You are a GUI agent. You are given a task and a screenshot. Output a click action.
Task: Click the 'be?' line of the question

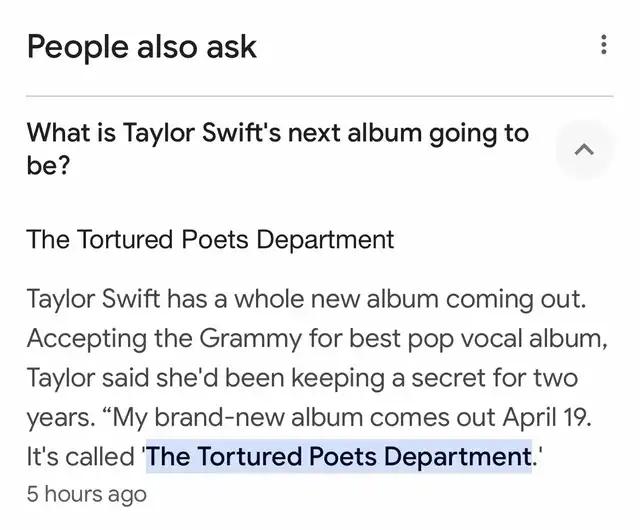pyautogui.click(x=49, y=166)
